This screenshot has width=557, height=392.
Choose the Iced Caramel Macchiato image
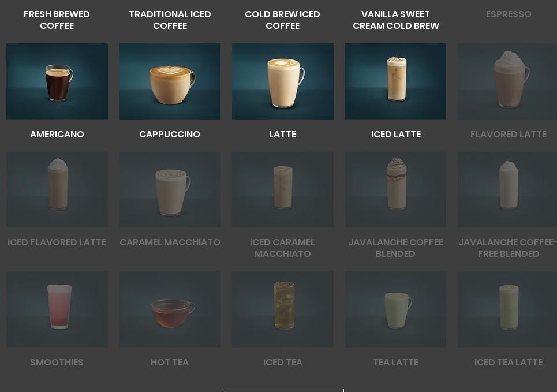coord(283,190)
